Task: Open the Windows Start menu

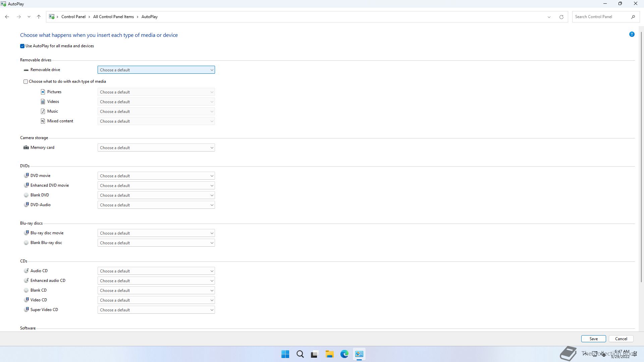Action: (285, 354)
